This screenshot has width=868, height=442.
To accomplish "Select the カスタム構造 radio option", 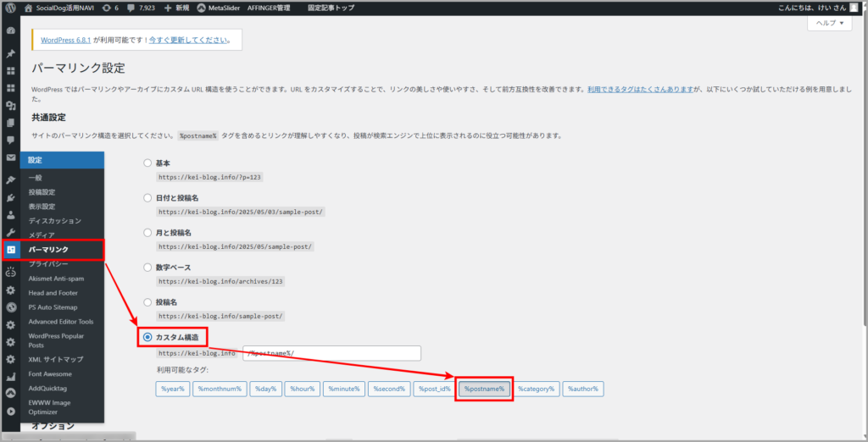I will coord(147,337).
